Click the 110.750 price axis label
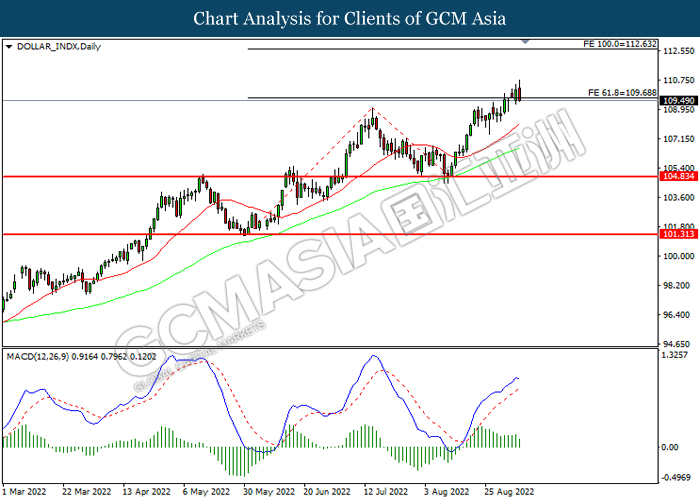 point(679,80)
